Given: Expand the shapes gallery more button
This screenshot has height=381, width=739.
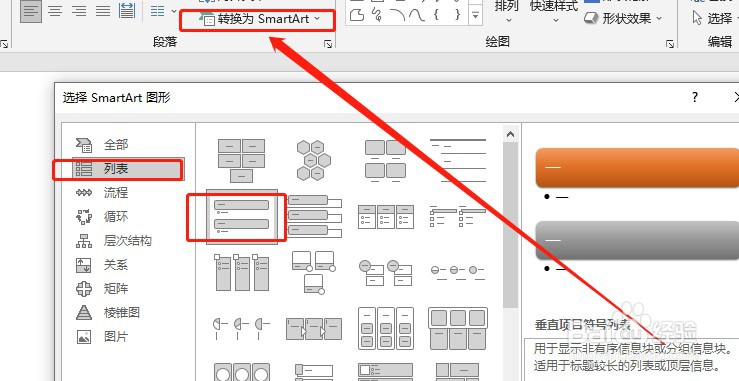Looking at the screenshot, I should point(476,16).
